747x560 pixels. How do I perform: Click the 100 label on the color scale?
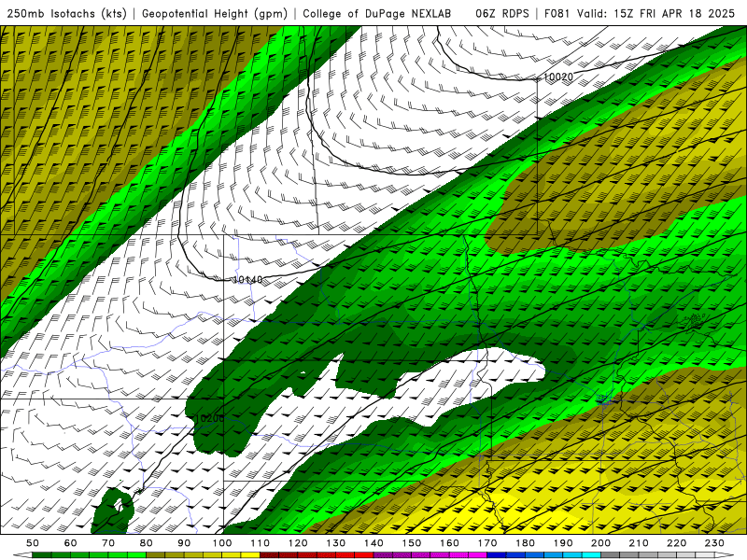click(222, 543)
